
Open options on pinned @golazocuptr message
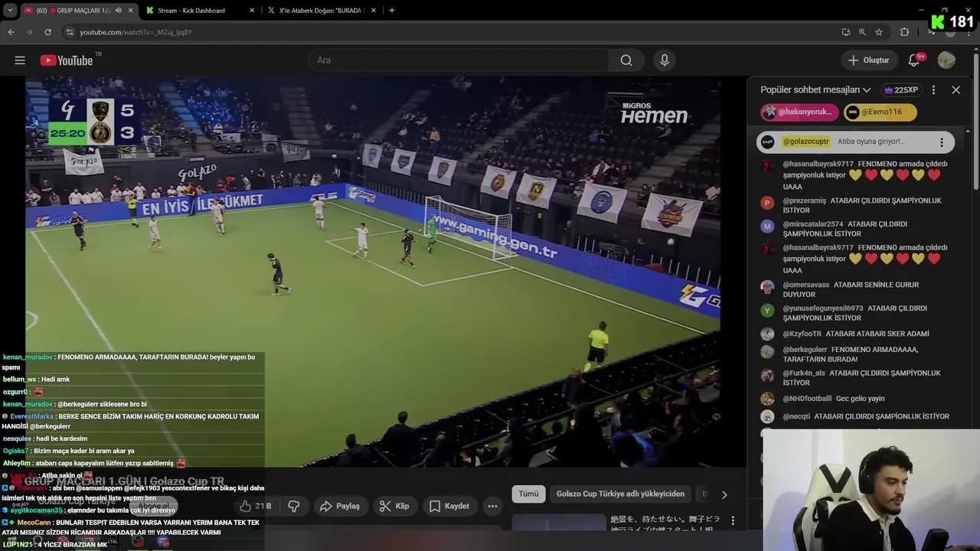coord(942,142)
